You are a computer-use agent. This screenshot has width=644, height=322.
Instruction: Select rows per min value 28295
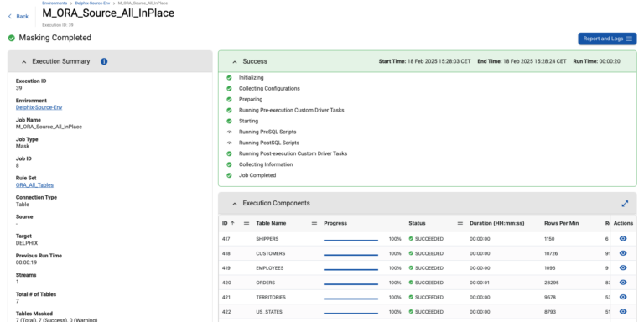551,283
